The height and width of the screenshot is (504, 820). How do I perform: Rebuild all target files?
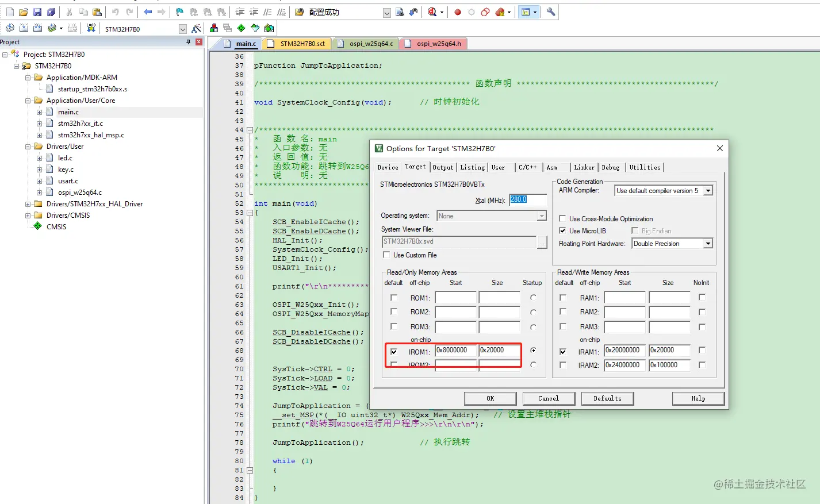[37, 28]
